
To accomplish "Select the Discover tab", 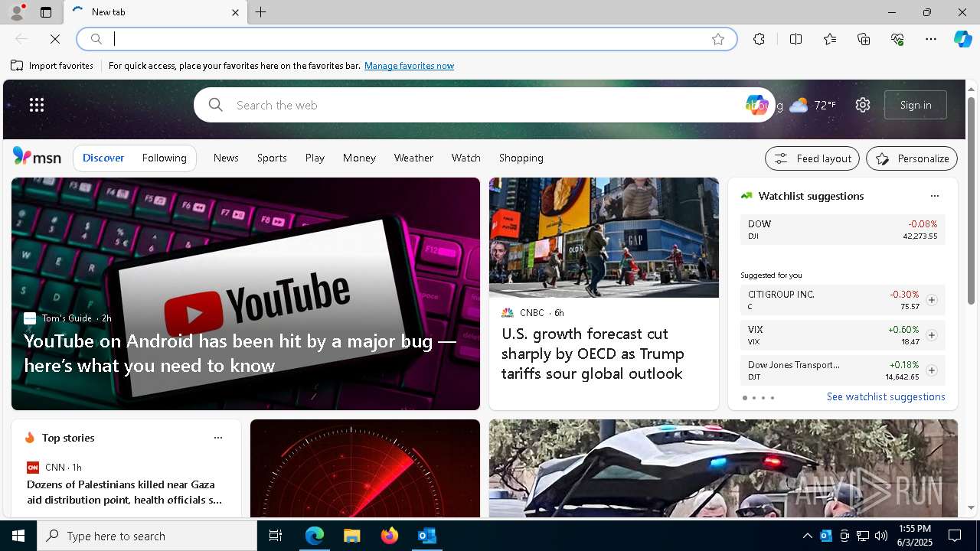I will [103, 158].
